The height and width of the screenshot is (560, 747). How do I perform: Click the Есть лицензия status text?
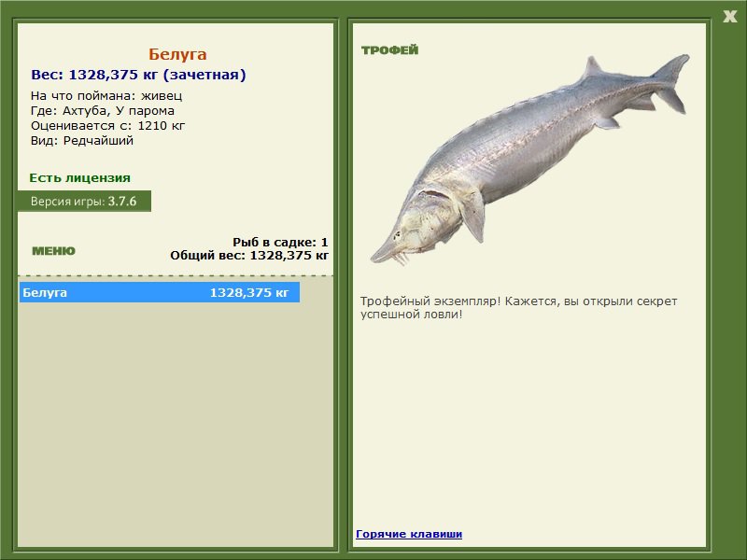pyautogui.click(x=79, y=177)
